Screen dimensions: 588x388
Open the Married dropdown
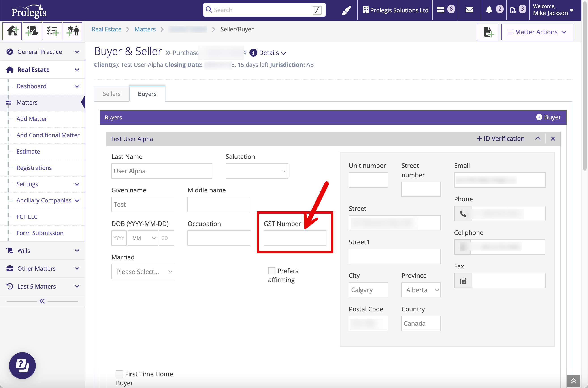(x=143, y=272)
